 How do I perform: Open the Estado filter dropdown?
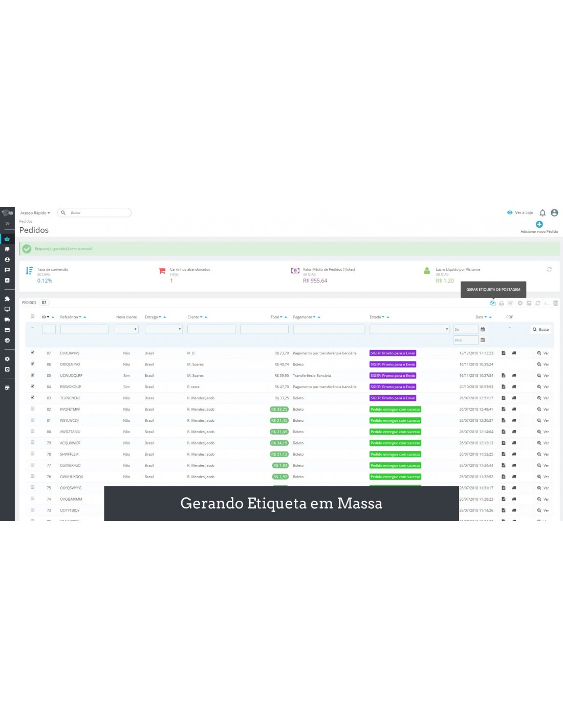click(x=409, y=329)
